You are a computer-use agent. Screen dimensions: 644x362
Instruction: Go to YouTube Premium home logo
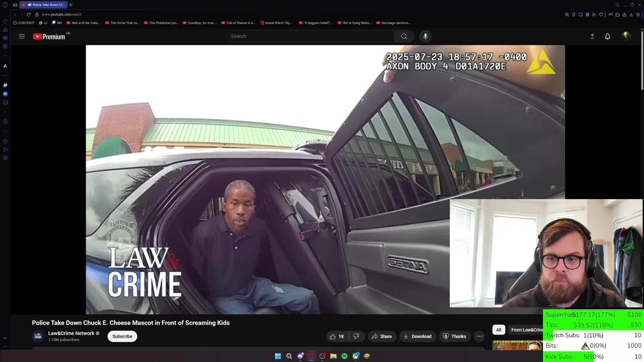point(49,36)
